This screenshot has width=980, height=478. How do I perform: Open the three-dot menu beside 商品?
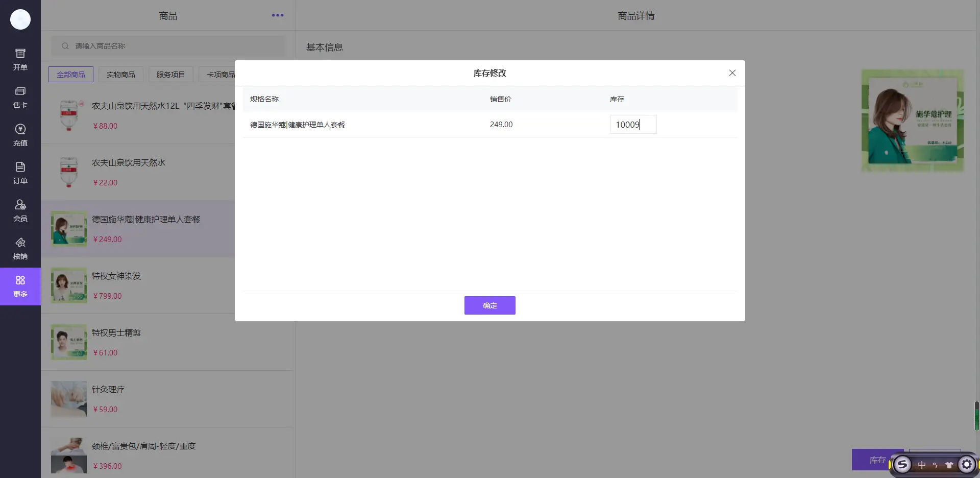click(x=277, y=15)
